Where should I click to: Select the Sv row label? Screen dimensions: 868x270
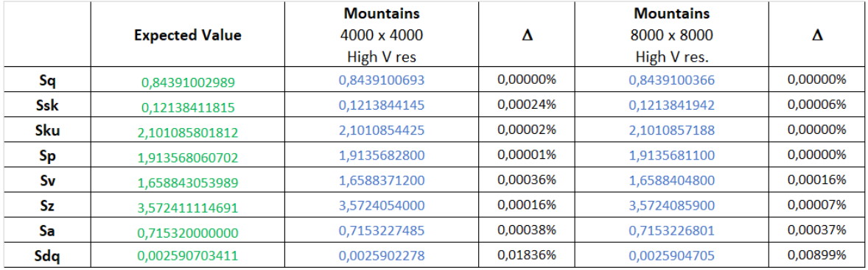(x=46, y=180)
